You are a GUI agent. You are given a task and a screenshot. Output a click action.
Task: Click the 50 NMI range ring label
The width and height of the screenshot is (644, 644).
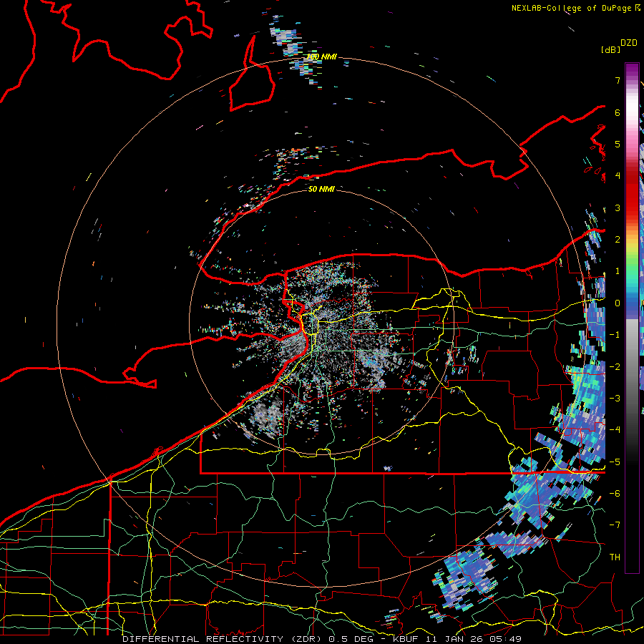pos(321,189)
